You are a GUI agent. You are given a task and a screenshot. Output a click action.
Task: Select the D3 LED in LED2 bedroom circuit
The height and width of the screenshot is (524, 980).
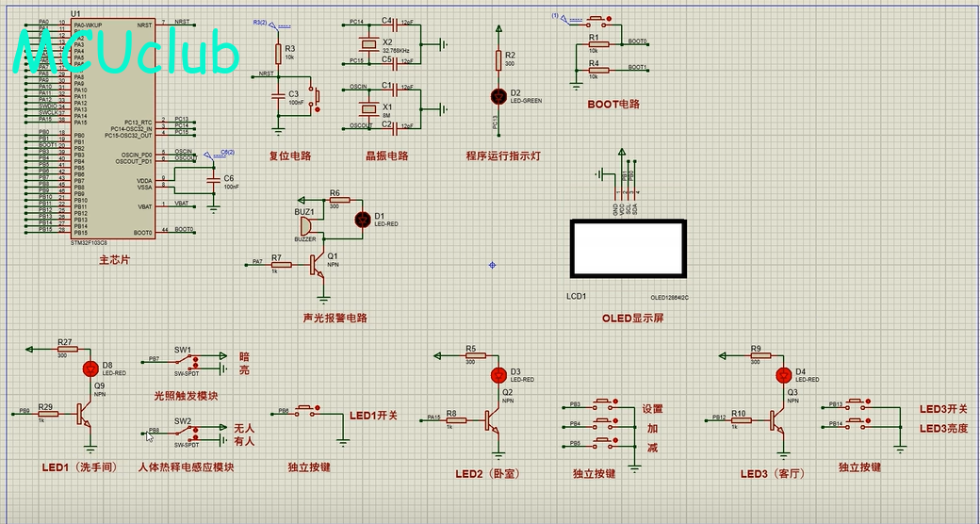pyautogui.click(x=498, y=375)
